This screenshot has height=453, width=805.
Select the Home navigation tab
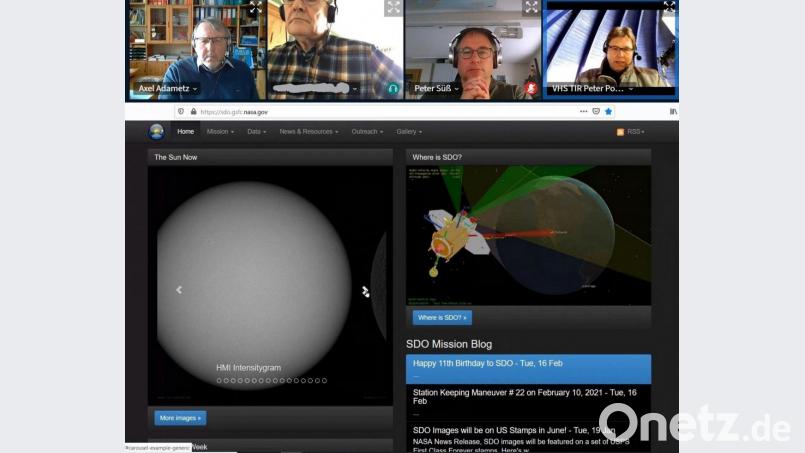pyautogui.click(x=185, y=132)
